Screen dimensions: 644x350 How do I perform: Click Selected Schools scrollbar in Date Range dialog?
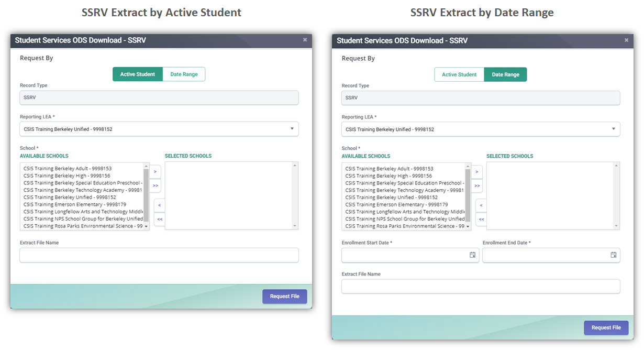click(x=617, y=195)
